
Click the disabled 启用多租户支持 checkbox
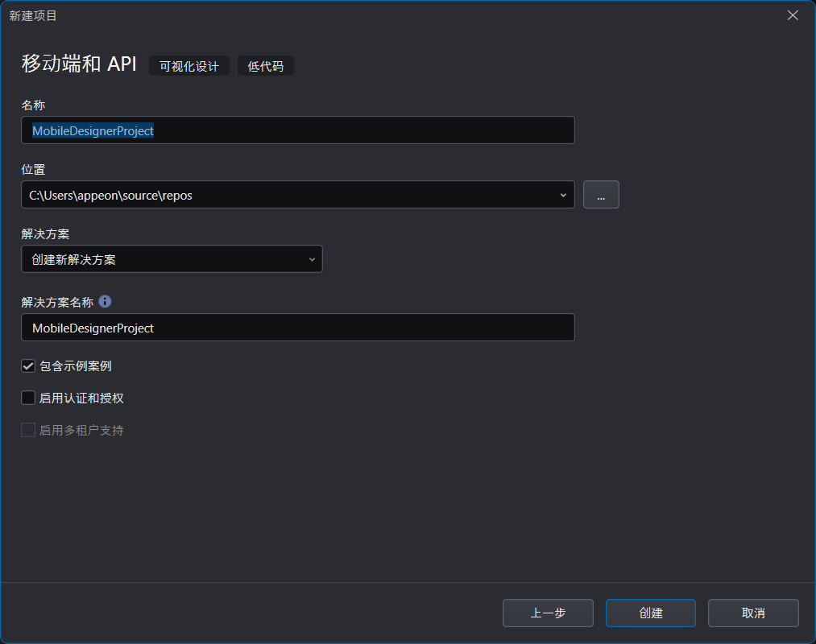point(28,430)
